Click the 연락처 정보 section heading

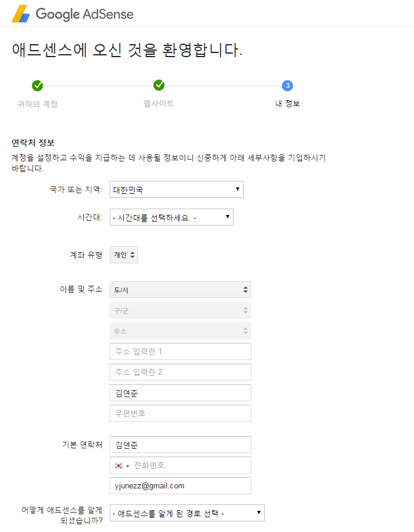(33, 143)
